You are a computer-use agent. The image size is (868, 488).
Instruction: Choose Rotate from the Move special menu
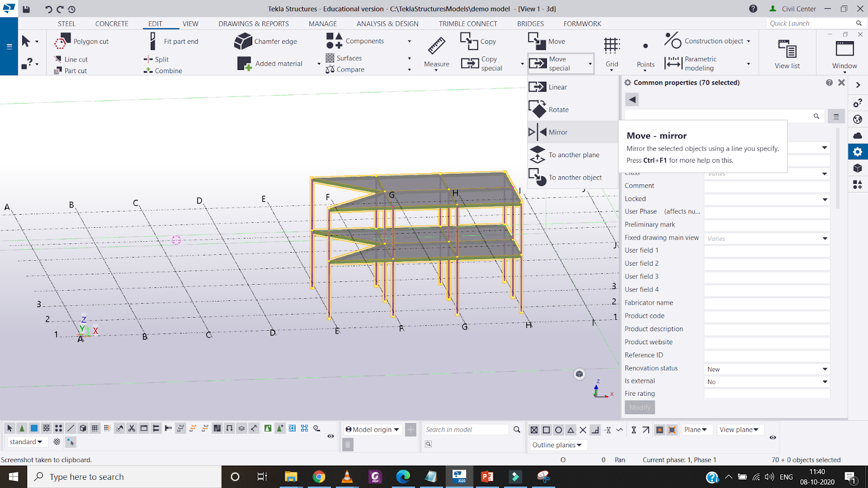[573, 110]
